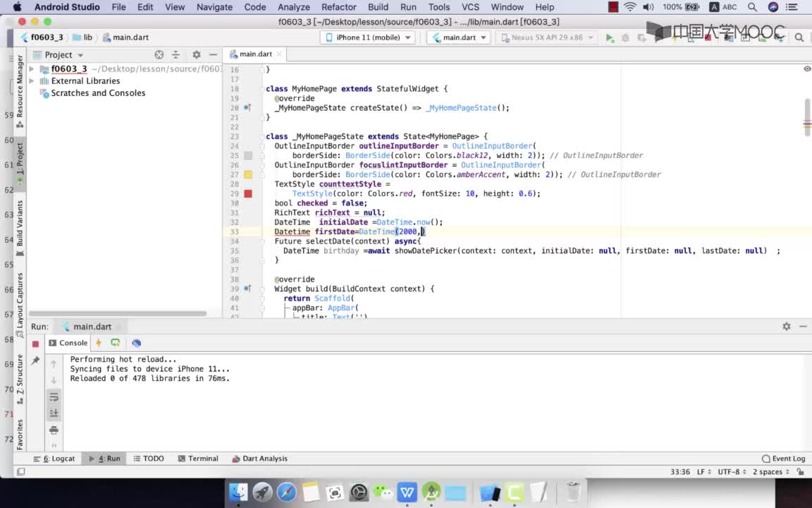Open the Event Log
Screen dimensions: 812x508
tap(784, 459)
